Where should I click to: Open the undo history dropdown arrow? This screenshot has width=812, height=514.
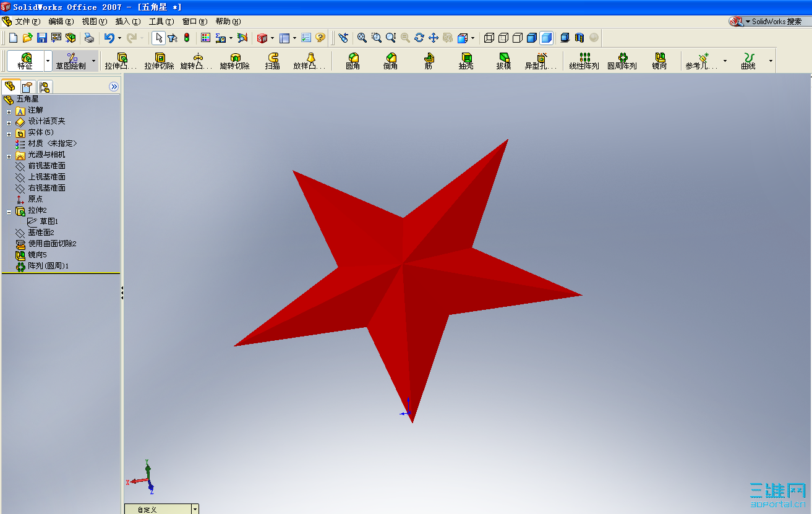[x=119, y=38]
